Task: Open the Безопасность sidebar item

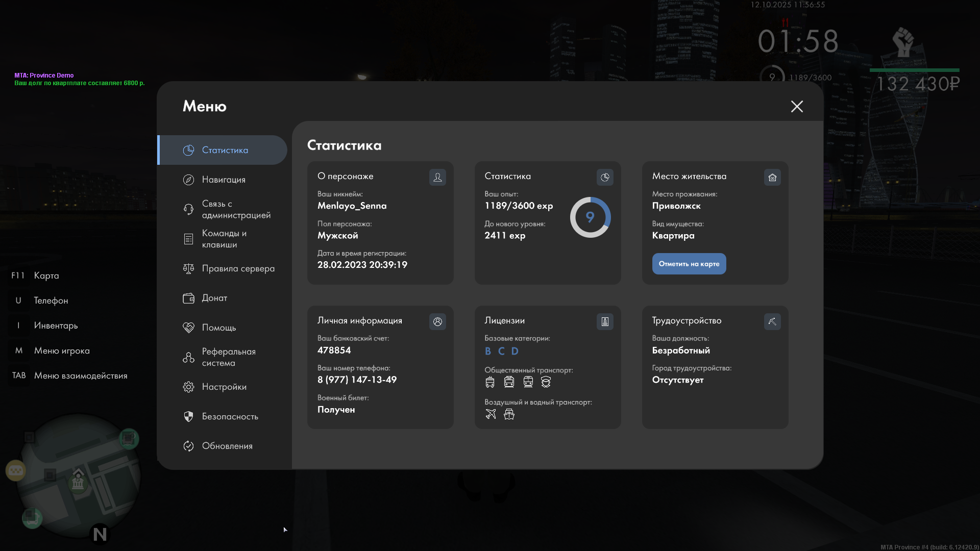Action: click(x=230, y=416)
